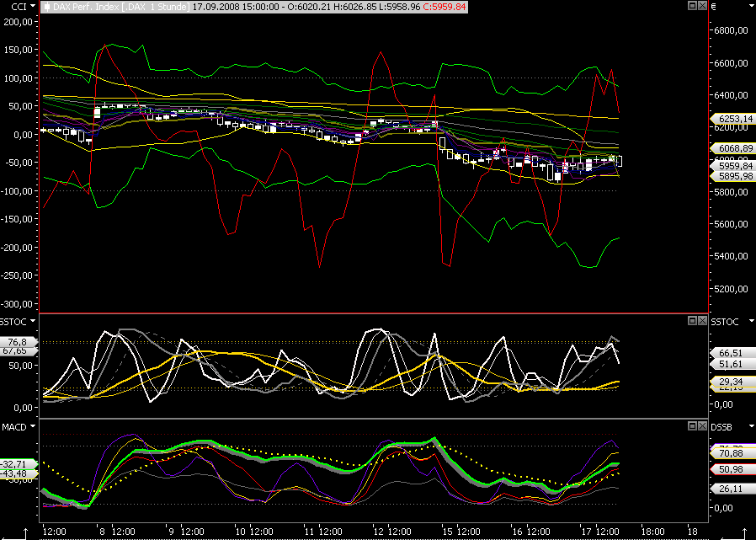
Task: Open the left SSTOC scale dropdown
Action: click(x=32, y=322)
